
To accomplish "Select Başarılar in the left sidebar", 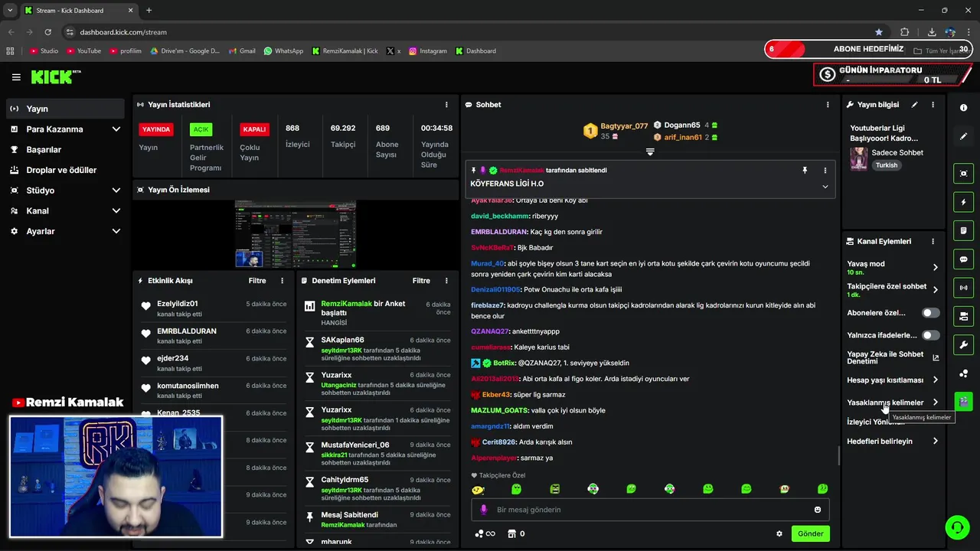I will pos(65,150).
